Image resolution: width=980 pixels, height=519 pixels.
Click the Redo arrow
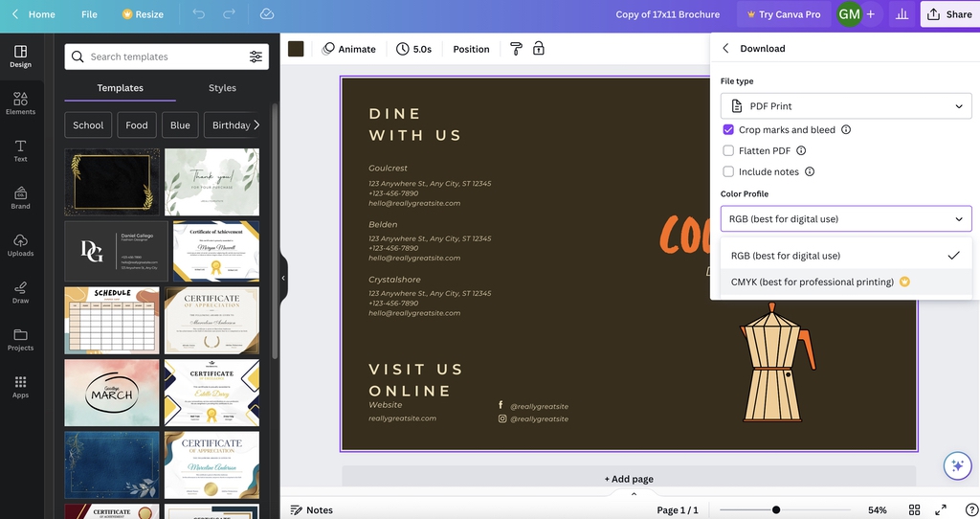[x=230, y=13]
